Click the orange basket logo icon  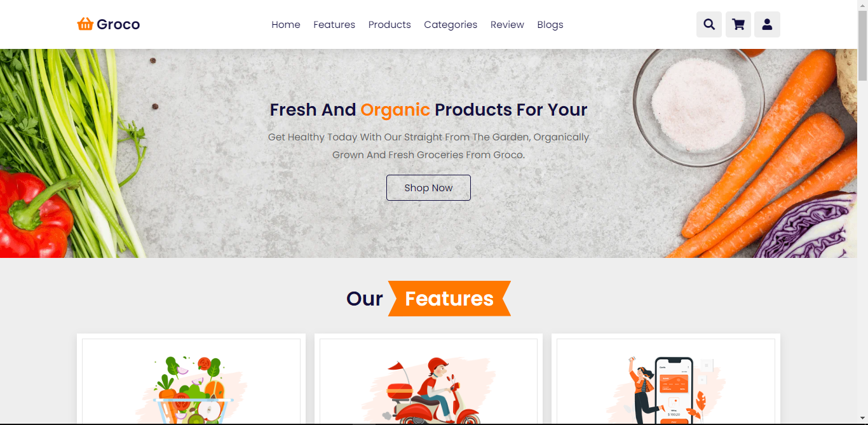click(85, 24)
